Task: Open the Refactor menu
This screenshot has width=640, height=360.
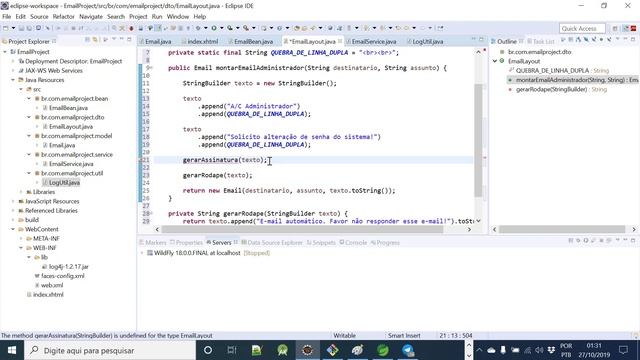Action: tap(64, 17)
